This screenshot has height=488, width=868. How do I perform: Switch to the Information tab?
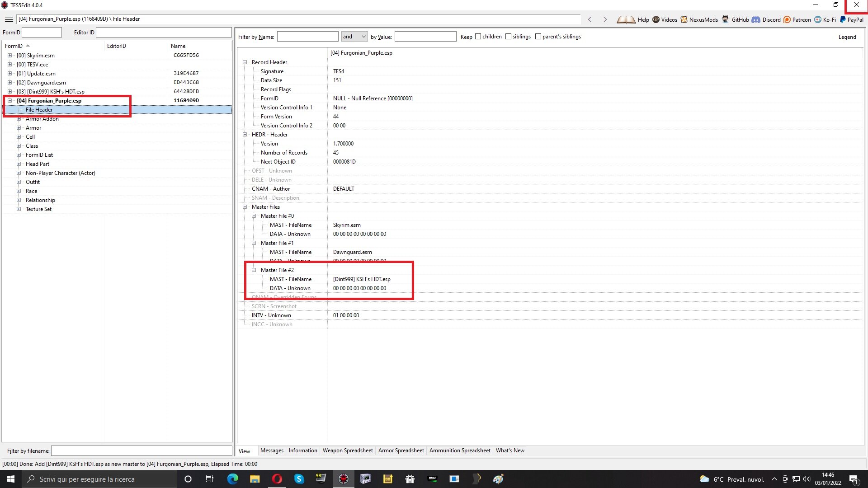click(x=303, y=450)
